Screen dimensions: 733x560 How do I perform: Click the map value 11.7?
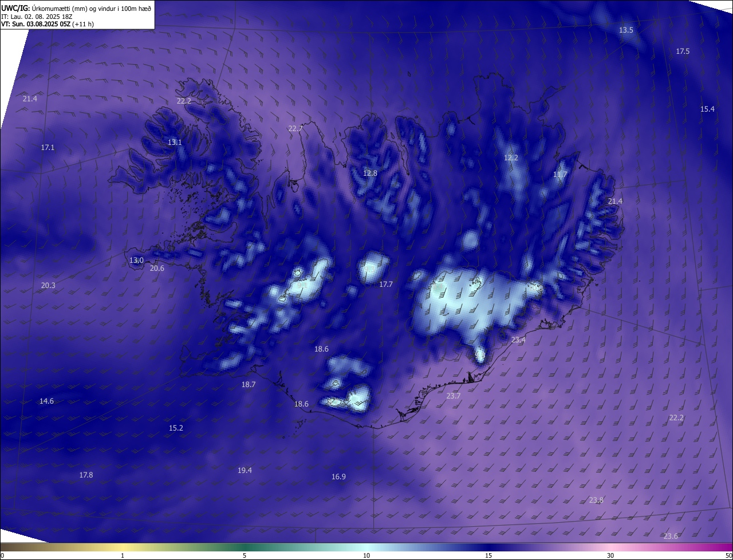coord(560,174)
